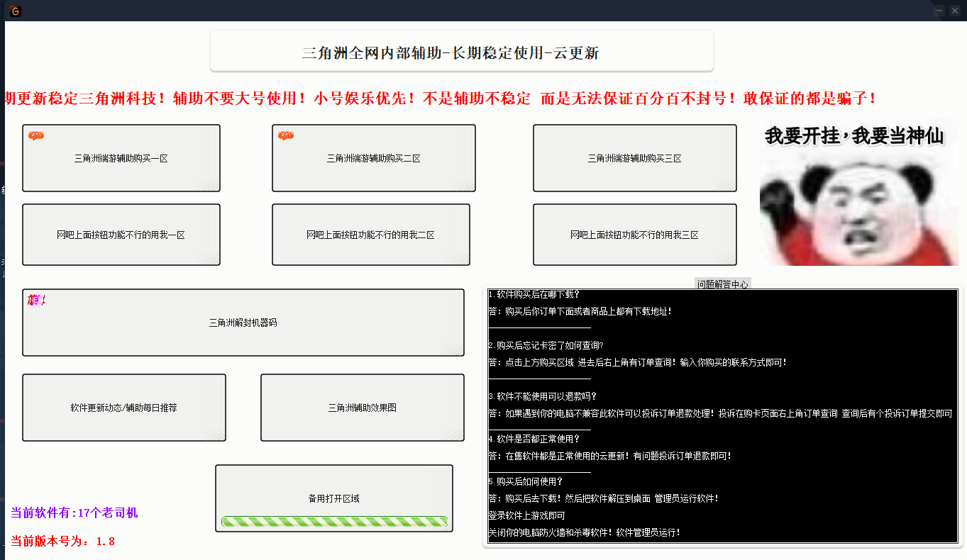Select 网吧上面按钮功能不行的用我二区 button
This screenshot has height=560, width=967.
pyautogui.click(x=370, y=235)
